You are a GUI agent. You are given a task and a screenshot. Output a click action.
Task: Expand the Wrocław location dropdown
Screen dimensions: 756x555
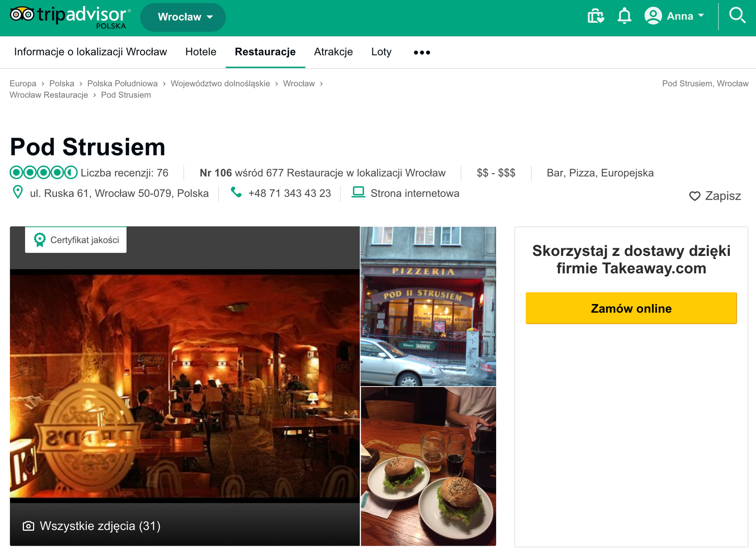[183, 17]
